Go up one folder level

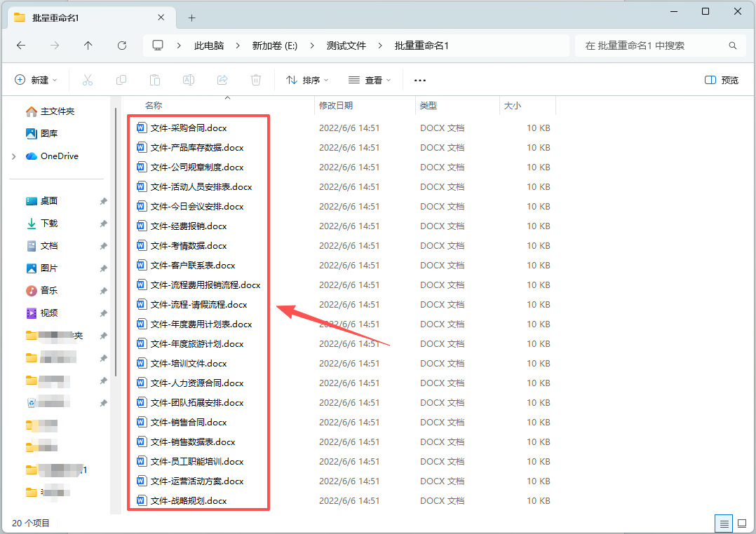(88, 46)
